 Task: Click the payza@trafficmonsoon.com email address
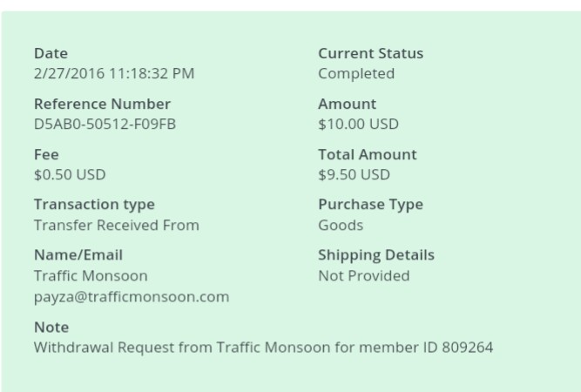[131, 296]
